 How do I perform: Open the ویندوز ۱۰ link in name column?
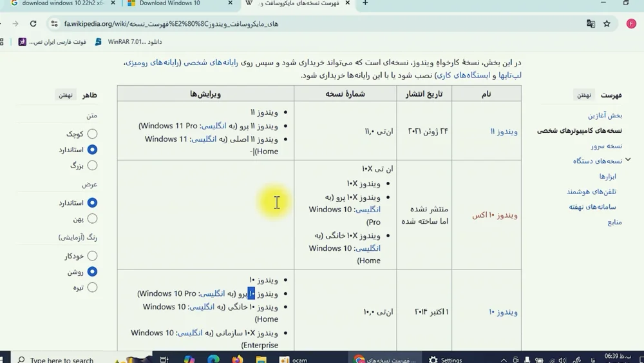(x=503, y=312)
